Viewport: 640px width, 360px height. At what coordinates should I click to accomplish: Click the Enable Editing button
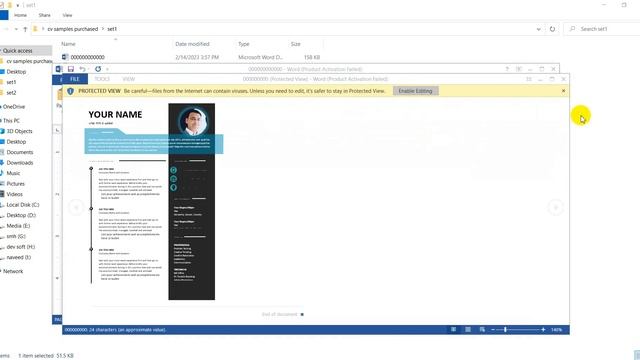[x=416, y=91]
